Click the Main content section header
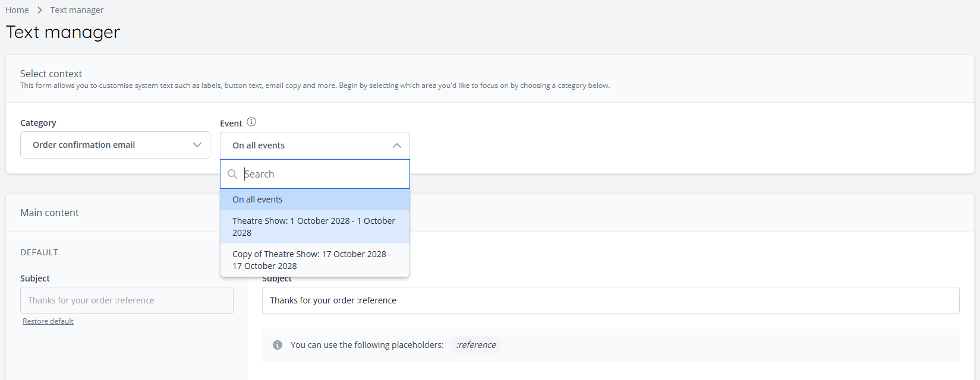Image resolution: width=980 pixels, height=380 pixels. coord(50,213)
